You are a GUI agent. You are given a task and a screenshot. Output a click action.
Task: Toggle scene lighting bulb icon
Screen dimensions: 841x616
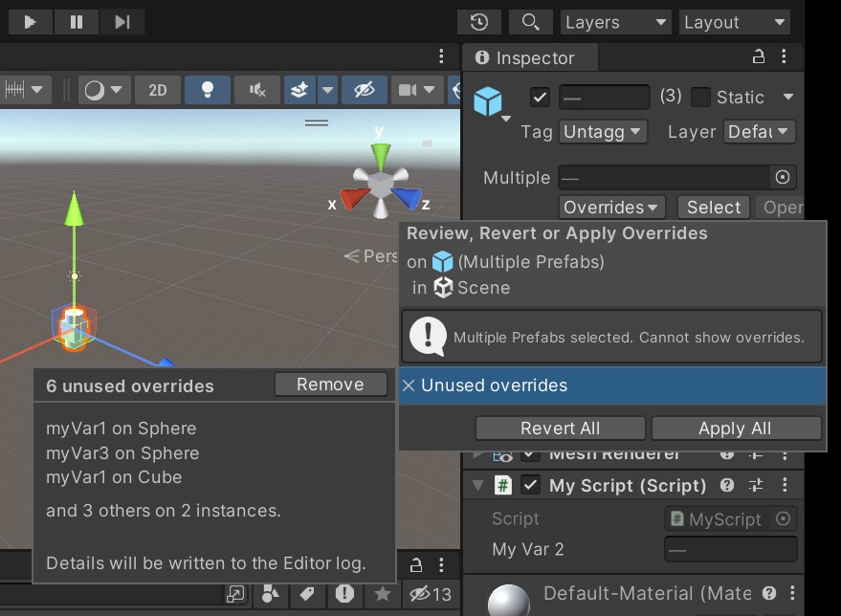pos(207,90)
